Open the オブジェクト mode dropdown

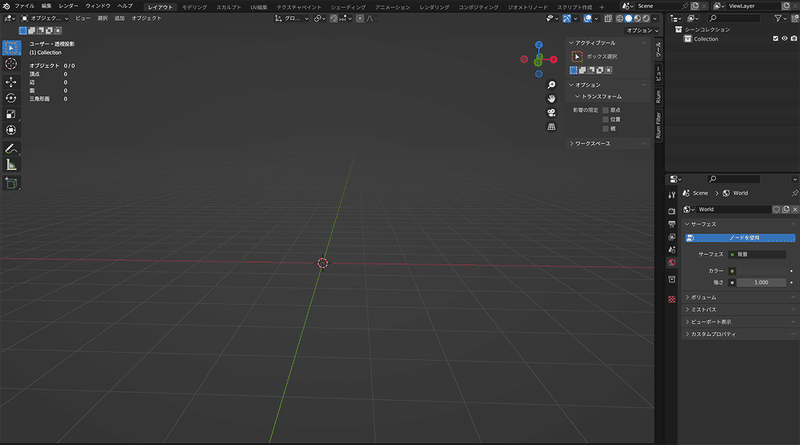tap(44, 18)
